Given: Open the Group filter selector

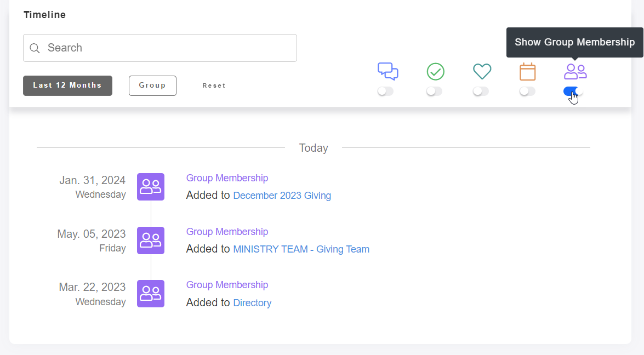Looking at the screenshot, I should pyautogui.click(x=152, y=85).
